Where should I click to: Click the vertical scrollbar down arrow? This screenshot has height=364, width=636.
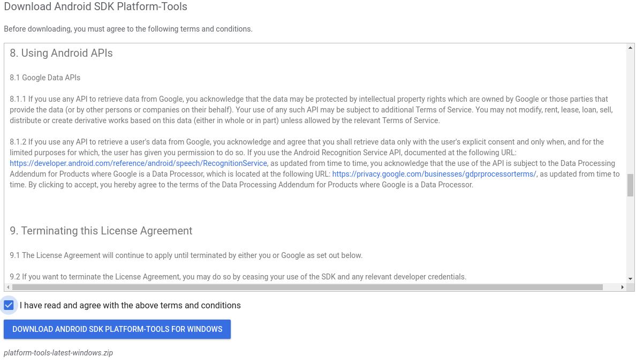click(x=630, y=279)
